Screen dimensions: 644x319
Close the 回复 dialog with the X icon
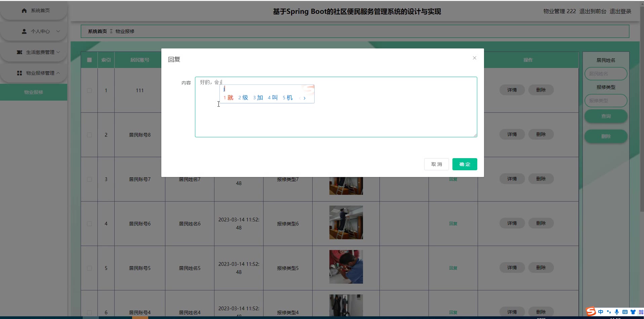474,58
